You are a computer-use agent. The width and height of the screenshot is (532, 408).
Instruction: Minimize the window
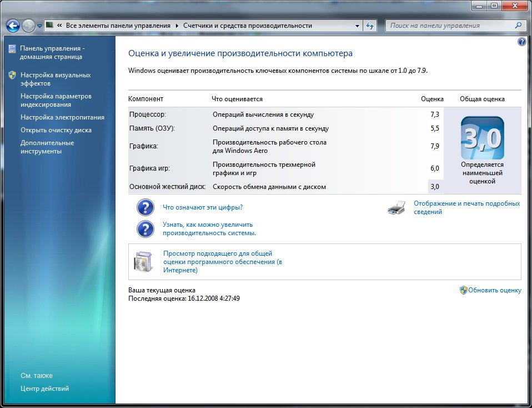pos(480,5)
